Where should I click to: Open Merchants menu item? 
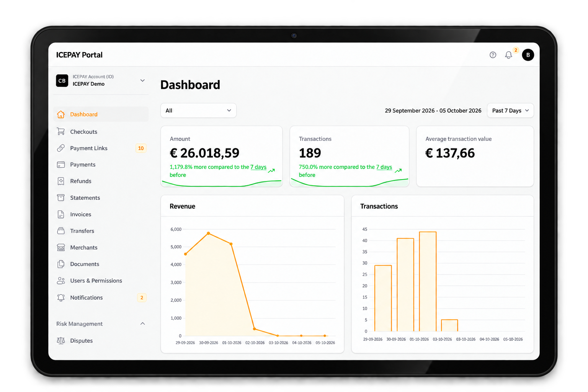click(101, 248)
